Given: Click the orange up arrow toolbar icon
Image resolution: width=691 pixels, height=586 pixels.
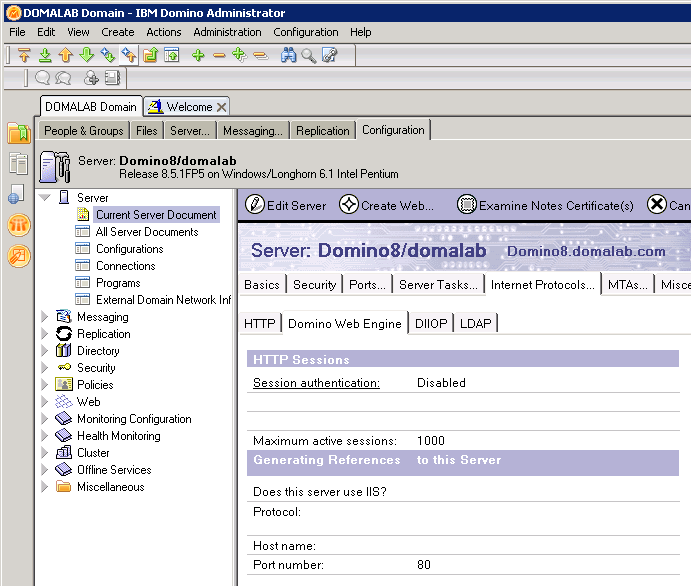Looking at the screenshot, I should click(66, 55).
